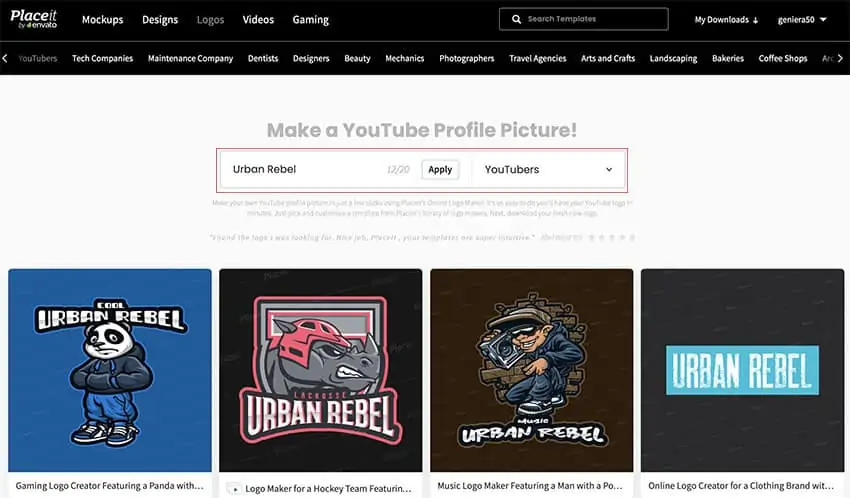The height and width of the screenshot is (498, 850).
Task: Select the Mechanics category
Action: (404, 58)
